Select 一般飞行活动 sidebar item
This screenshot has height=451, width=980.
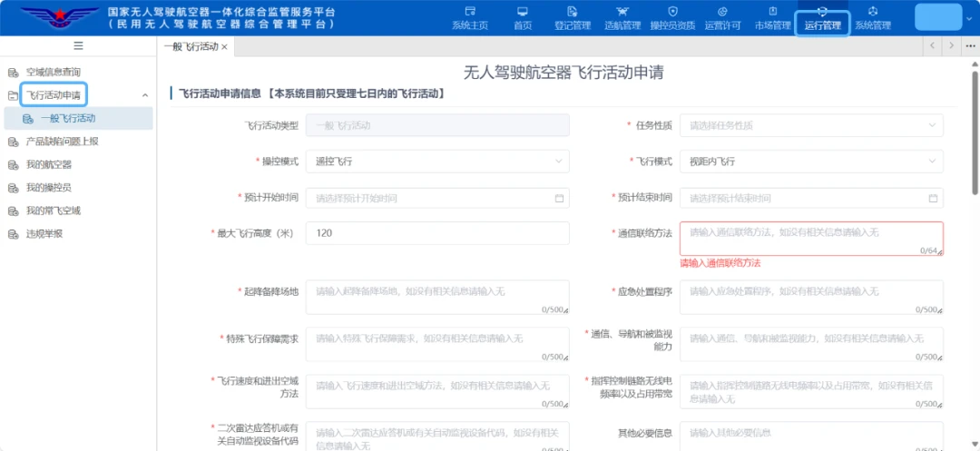click(77, 118)
